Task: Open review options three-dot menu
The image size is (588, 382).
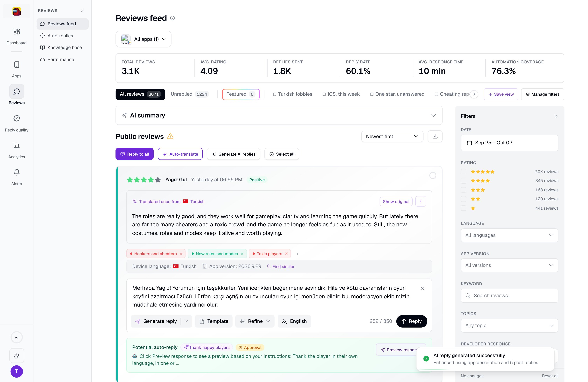Action: 421,201
